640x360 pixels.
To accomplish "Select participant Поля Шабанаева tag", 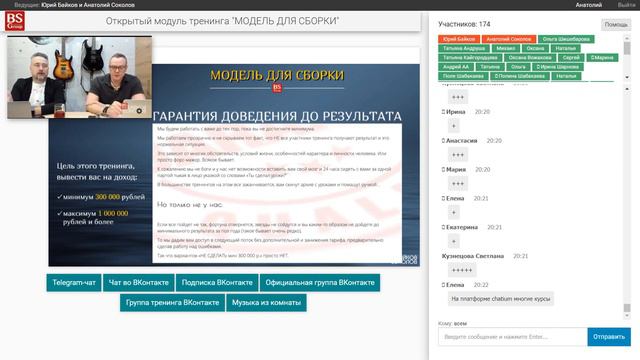I will pyautogui.click(x=463, y=76).
